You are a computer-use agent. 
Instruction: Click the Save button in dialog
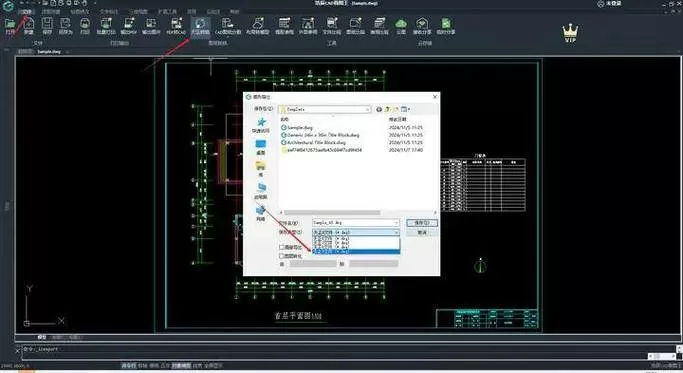pos(422,223)
